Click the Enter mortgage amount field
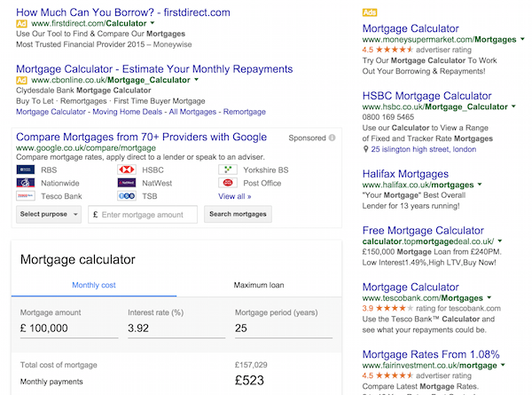532x395 pixels. tap(143, 214)
